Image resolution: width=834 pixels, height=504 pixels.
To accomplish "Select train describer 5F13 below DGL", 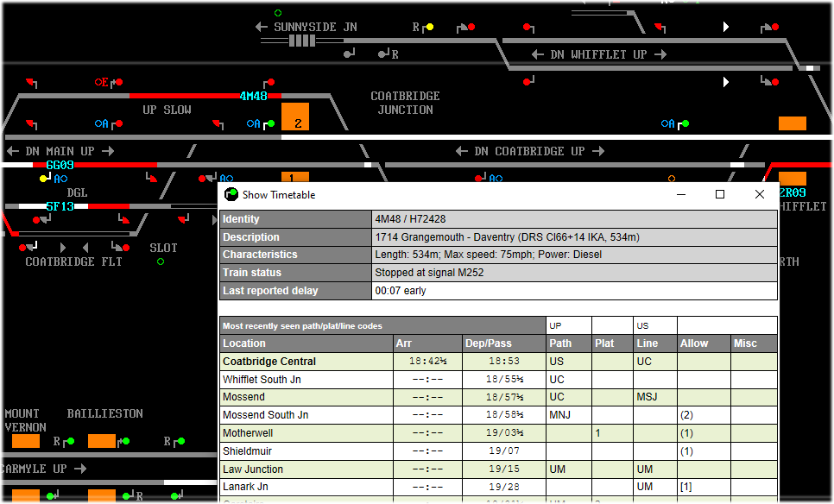I will click(x=60, y=206).
